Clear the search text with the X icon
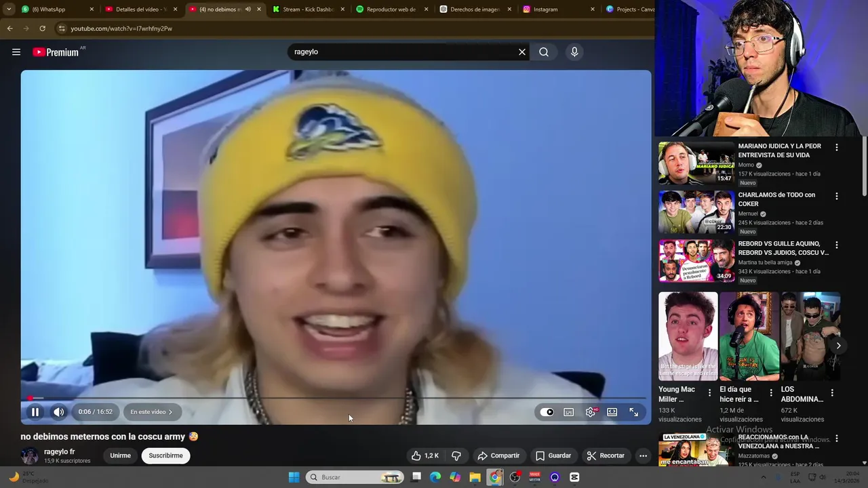 tap(522, 52)
